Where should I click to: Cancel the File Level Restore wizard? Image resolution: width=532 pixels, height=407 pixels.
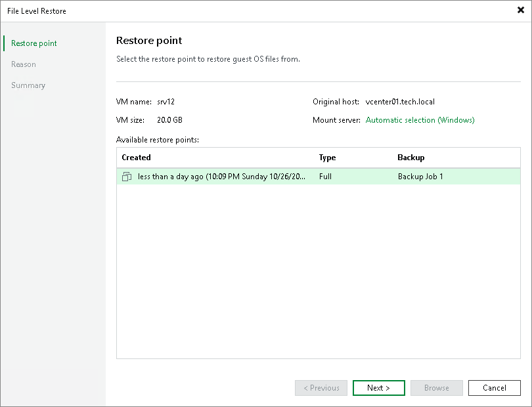(494, 387)
